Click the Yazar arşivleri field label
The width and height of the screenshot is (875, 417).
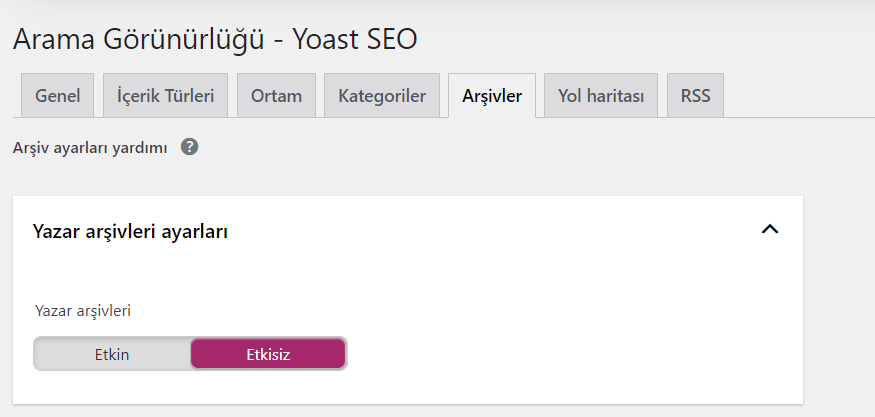point(83,310)
